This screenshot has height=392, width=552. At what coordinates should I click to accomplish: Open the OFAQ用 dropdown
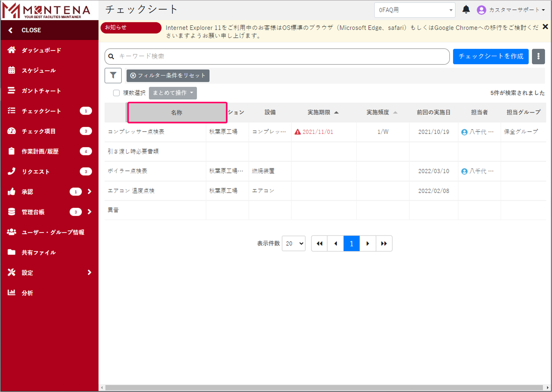[x=414, y=10]
